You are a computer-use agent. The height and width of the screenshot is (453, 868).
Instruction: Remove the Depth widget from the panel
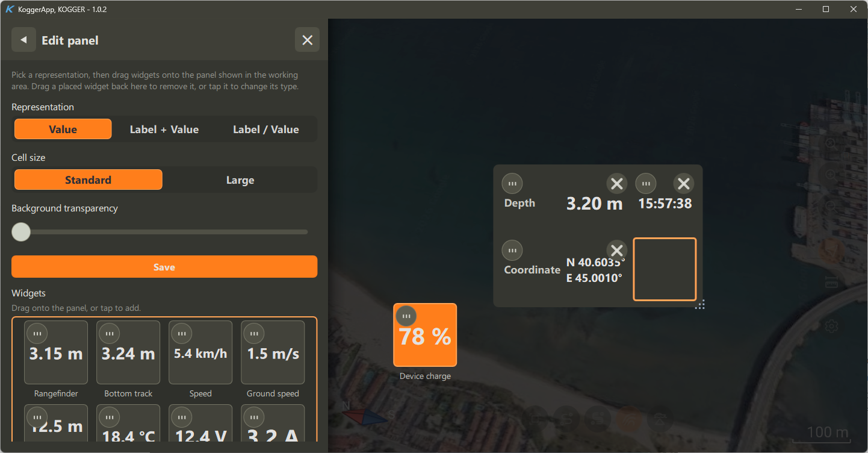(x=616, y=184)
